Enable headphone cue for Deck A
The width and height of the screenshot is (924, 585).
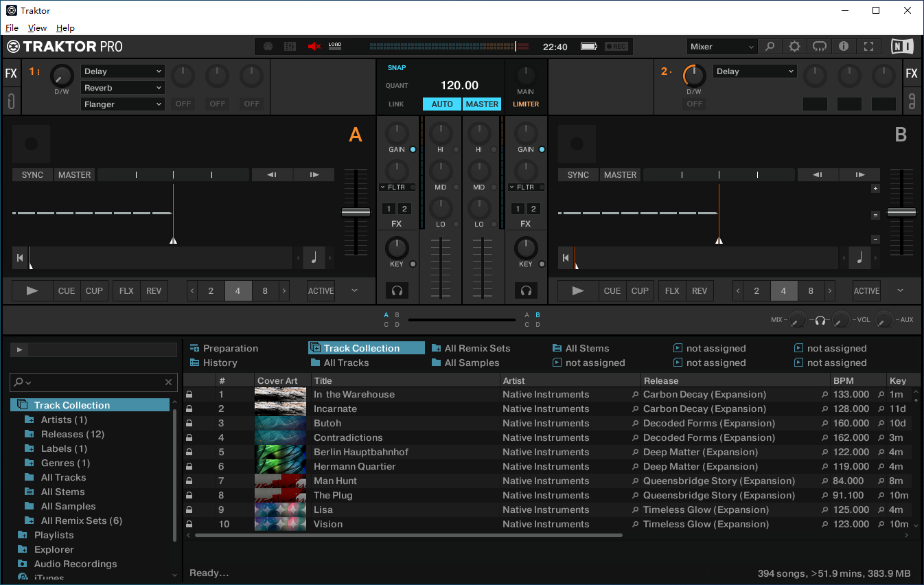click(x=397, y=291)
